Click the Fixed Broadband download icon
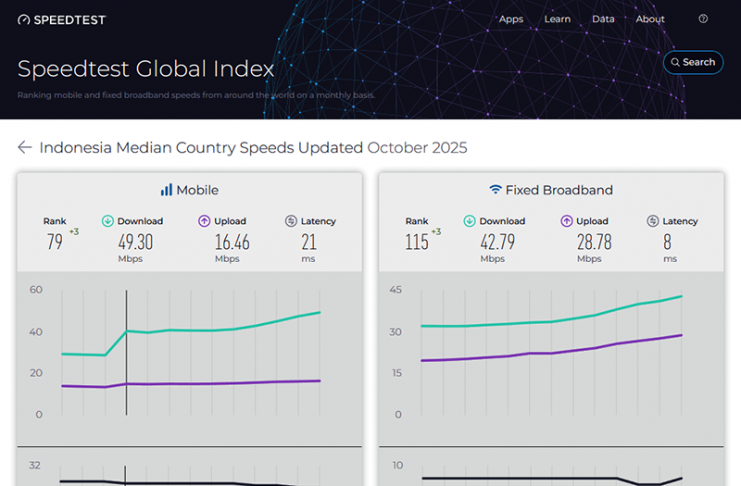Viewport: 741px width, 486px height. (x=470, y=221)
